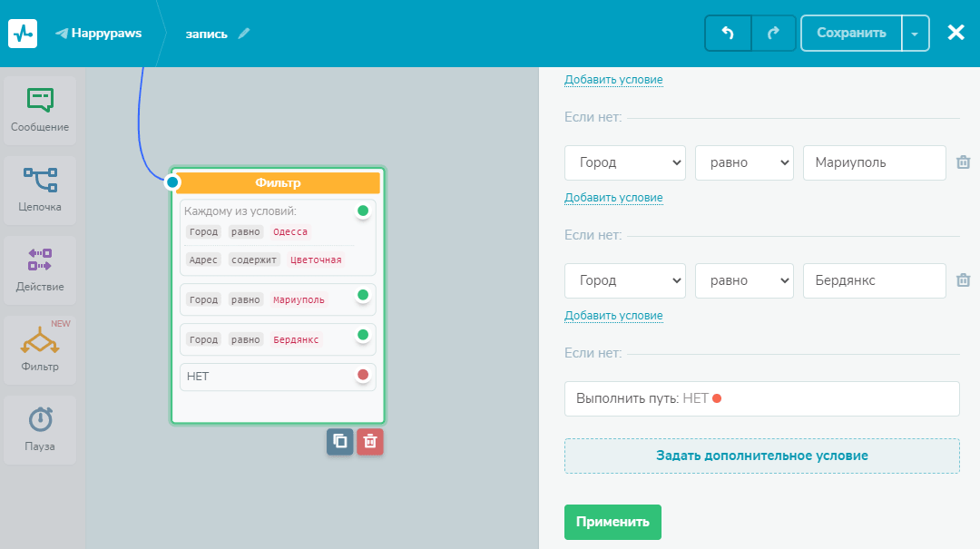Click the undo arrow button
Image resolution: width=980 pixels, height=549 pixels.
coord(728,33)
